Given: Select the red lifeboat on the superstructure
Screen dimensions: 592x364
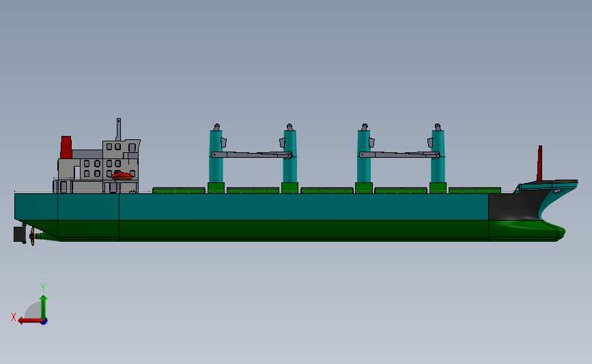Looking at the screenshot, I should tap(122, 176).
